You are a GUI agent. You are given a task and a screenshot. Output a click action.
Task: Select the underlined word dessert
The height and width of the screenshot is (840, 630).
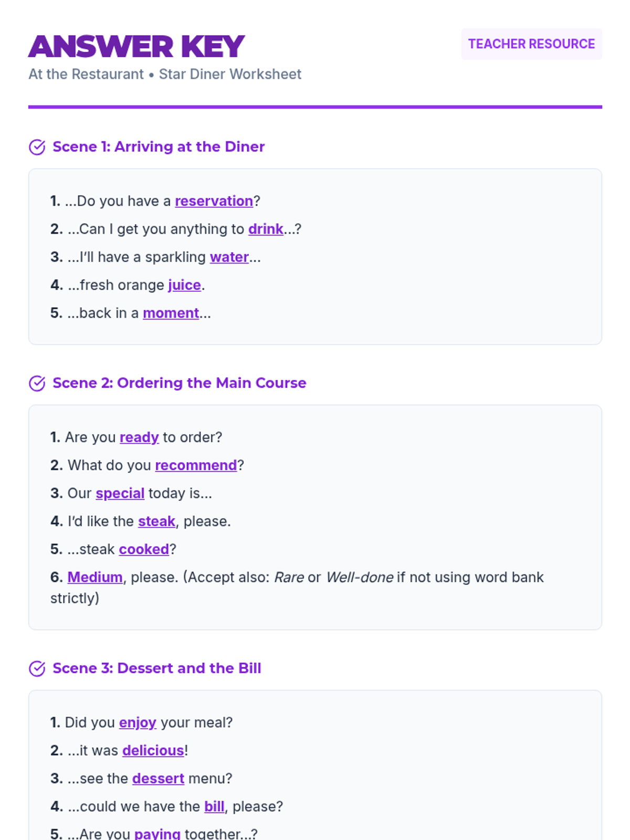pyautogui.click(x=158, y=779)
